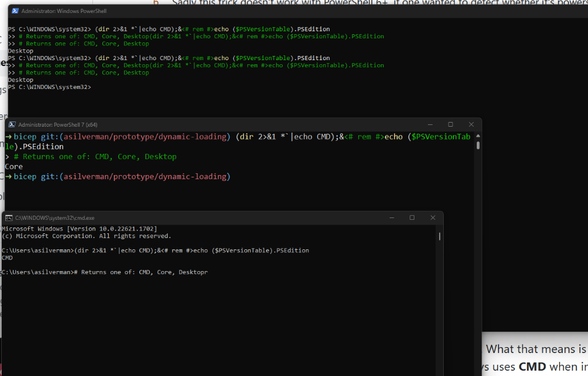Maximize the cmd.exe window

[x=412, y=217]
